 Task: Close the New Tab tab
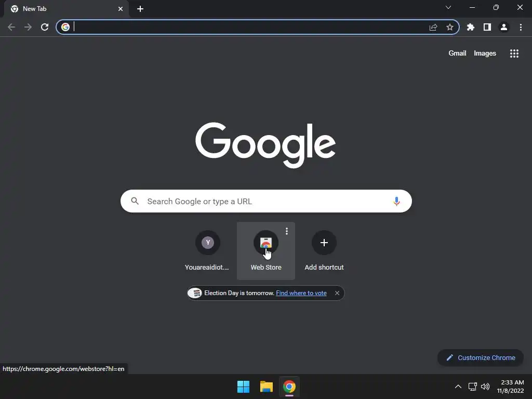tap(121, 9)
